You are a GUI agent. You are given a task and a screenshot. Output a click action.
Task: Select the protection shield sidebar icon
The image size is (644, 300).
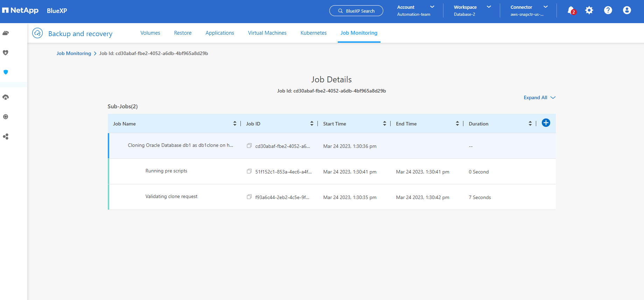click(6, 72)
